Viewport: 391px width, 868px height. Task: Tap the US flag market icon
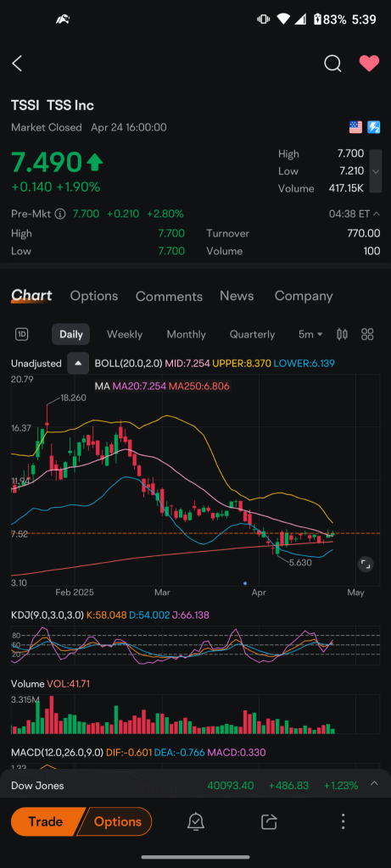(x=355, y=127)
